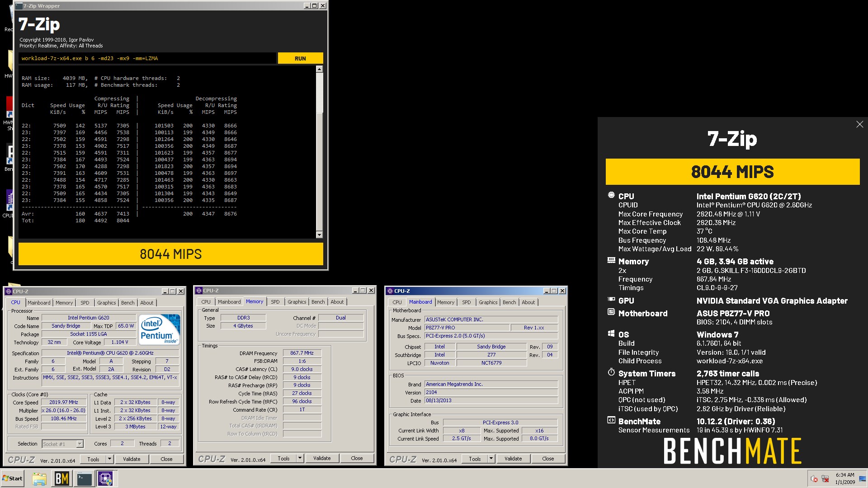Click the BIOS version 2104 field
Viewport: 868px width, 488px height.
(x=491, y=392)
